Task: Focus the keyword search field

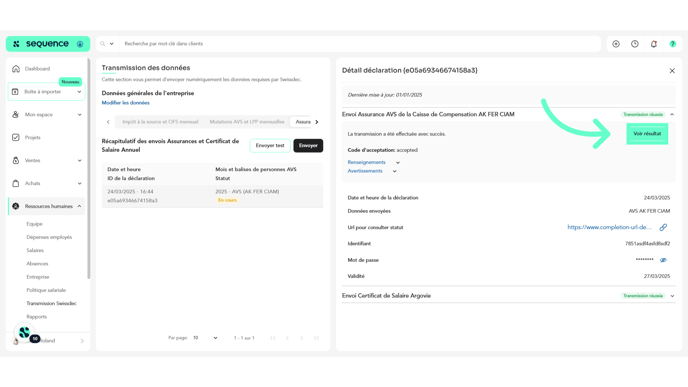Action: tap(360, 44)
